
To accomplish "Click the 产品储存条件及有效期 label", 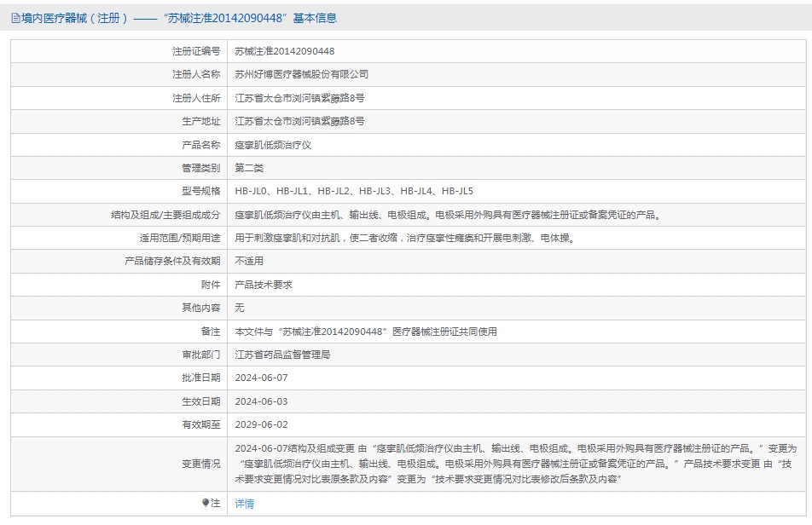I will (172, 261).
